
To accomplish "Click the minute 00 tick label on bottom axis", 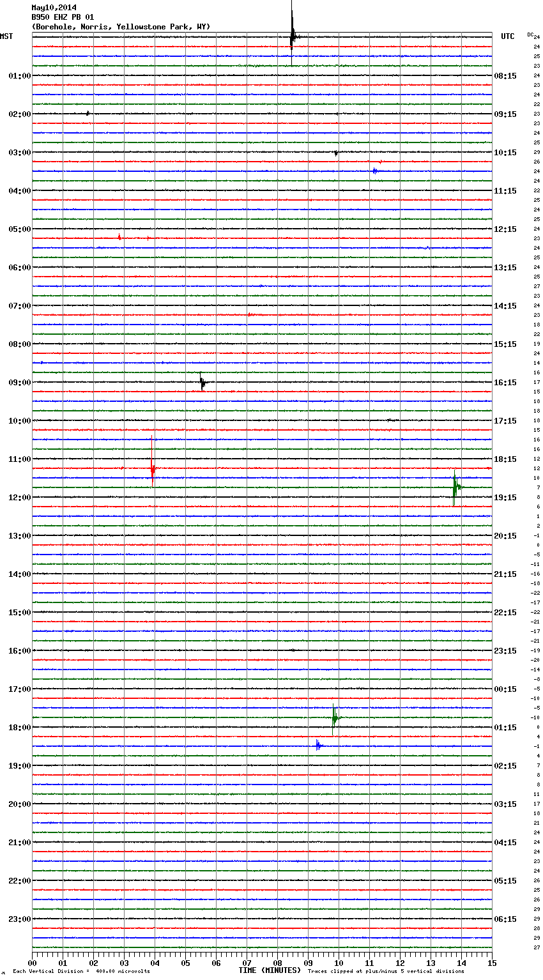I will [x=32, y=963].
